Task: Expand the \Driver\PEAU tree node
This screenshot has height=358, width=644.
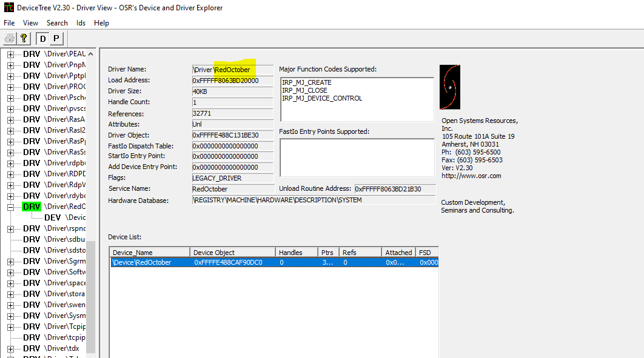Action: [11, 54]
